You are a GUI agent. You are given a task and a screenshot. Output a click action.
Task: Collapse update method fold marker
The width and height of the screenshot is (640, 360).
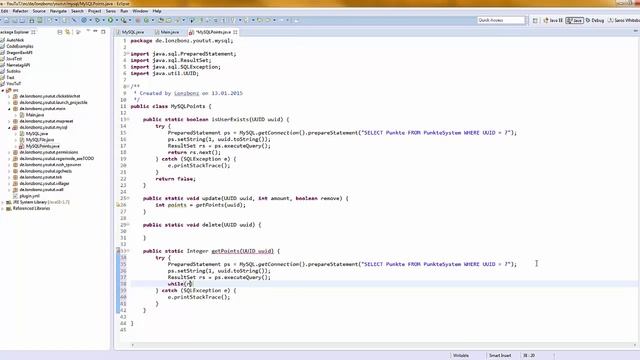(128, 198)
